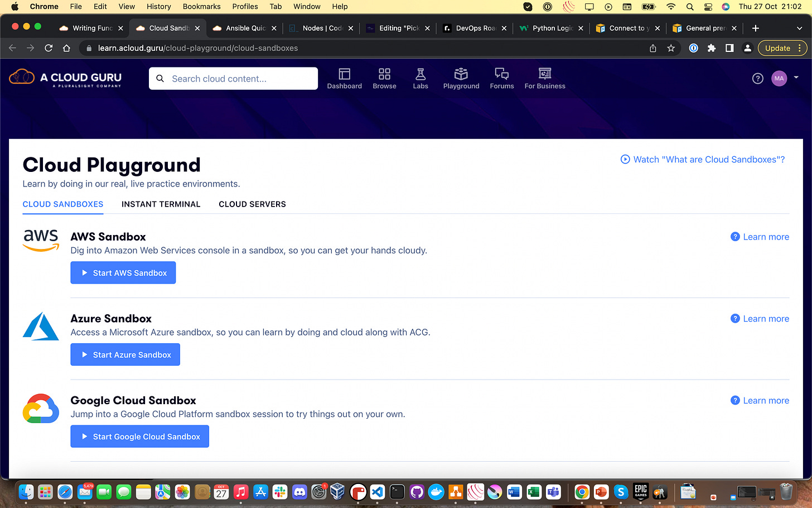Switch to the Cloud Sandboxes tab
Viewport: 812px width, 508px height.
tap(63, 204)
